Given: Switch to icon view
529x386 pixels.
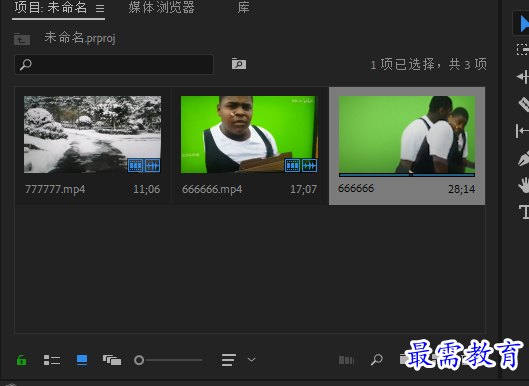Looking at the screenshot, I should point(82,360).
